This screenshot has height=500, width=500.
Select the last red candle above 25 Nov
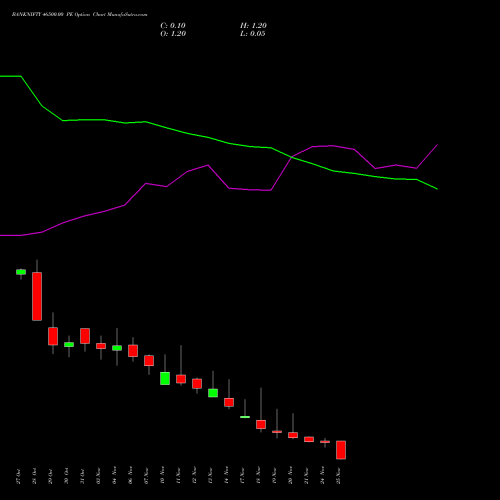[x=341, y=450]
